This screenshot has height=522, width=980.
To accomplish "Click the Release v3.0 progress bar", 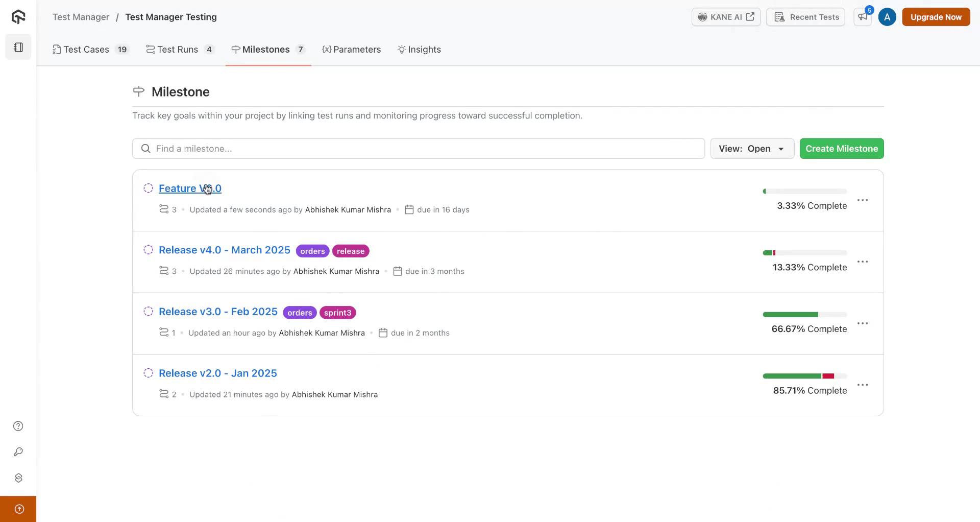I will [x=804, y=315].
